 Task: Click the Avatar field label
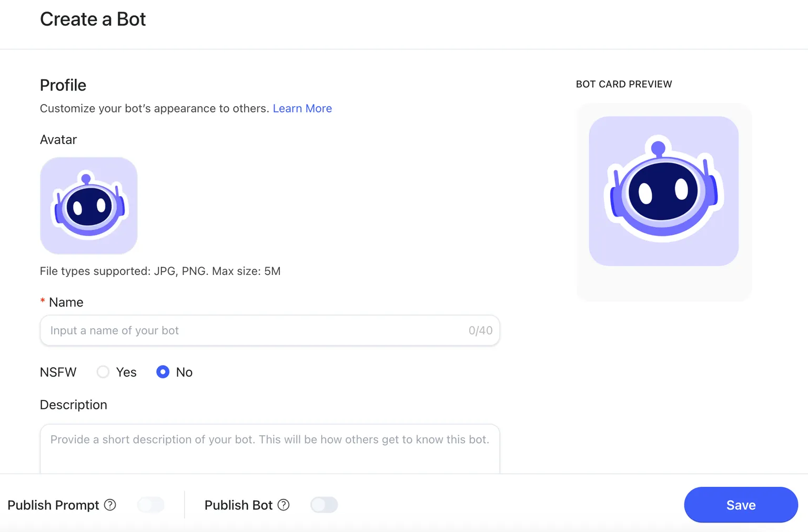(x=58, y=140)
